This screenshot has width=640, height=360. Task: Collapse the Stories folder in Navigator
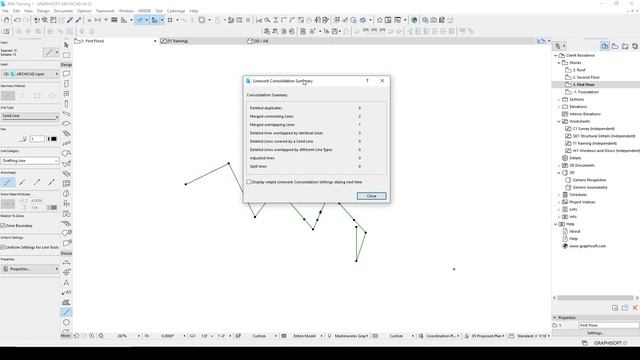coord(559,63)
